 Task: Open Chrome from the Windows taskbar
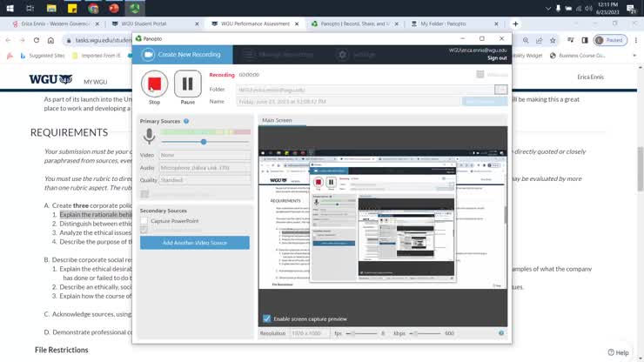point(93,9)
